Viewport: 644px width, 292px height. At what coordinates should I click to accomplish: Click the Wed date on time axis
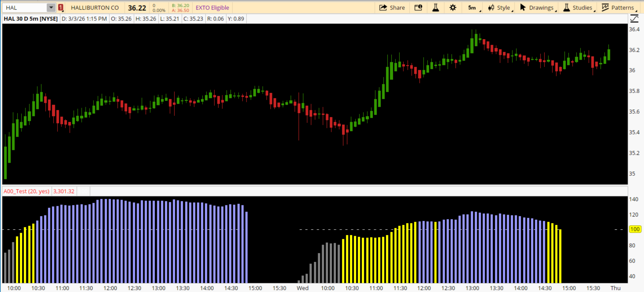(302, 288)
